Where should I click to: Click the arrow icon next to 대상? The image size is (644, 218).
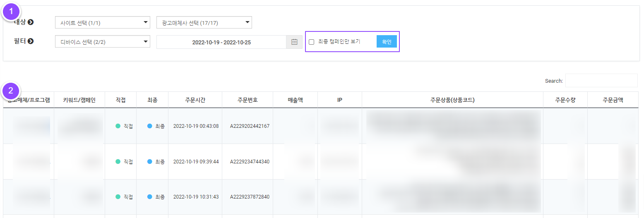pos(31,22)
